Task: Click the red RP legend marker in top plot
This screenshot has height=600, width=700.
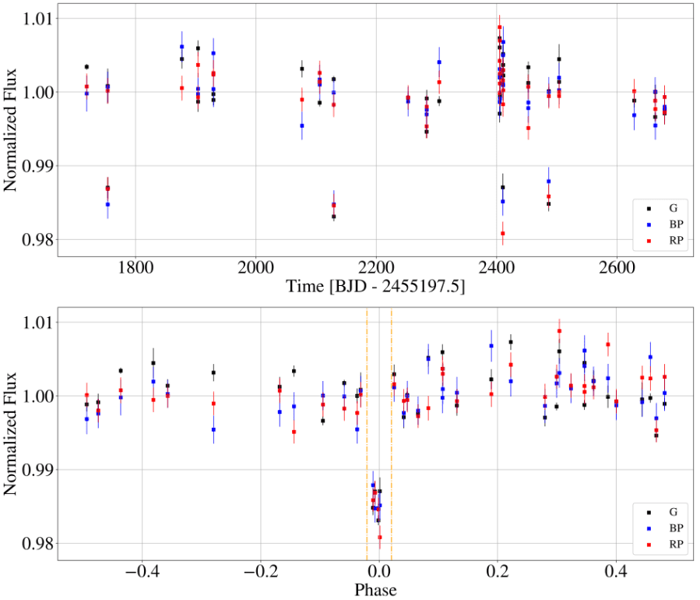Action: coord(649,241)
